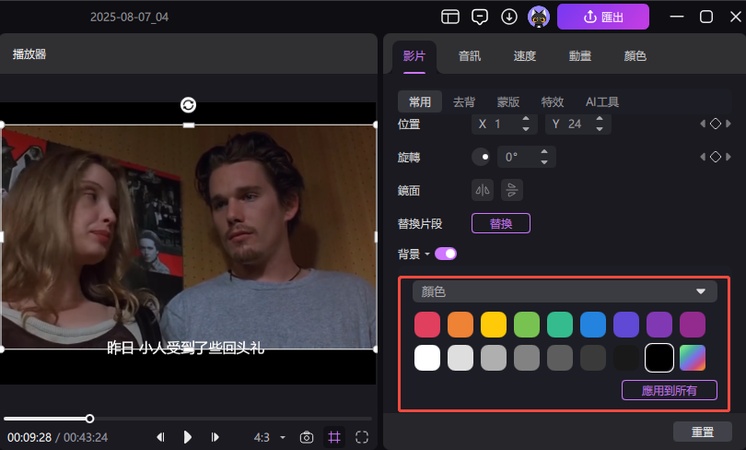Pick the blue color swatch
746x450 pixels.
point(593,324)
